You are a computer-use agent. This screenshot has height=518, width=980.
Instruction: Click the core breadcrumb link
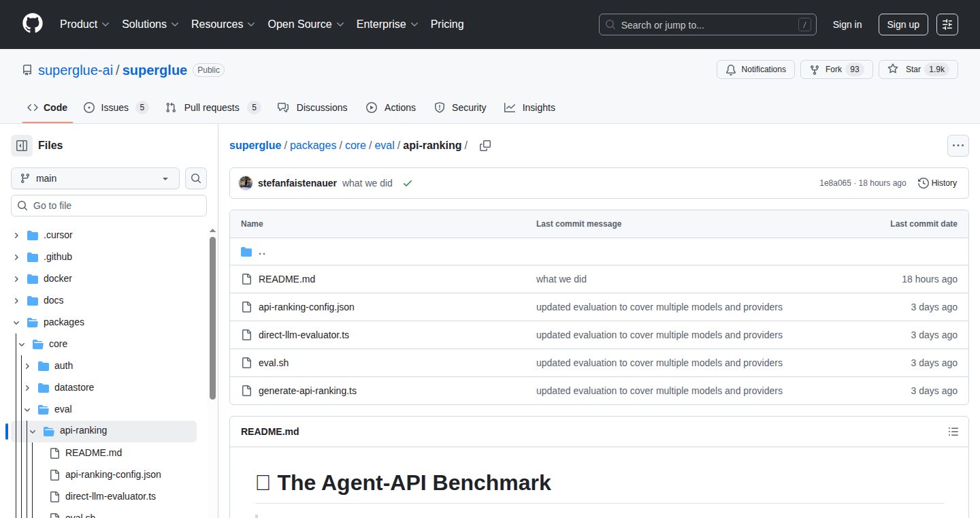click(x=355, y=146)
